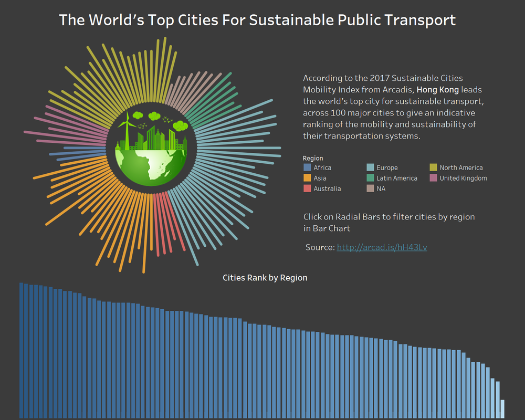This screenshot has height=420, width=525.
Task: Click the Africa color swatch in legend
Action: click(307, 167)
